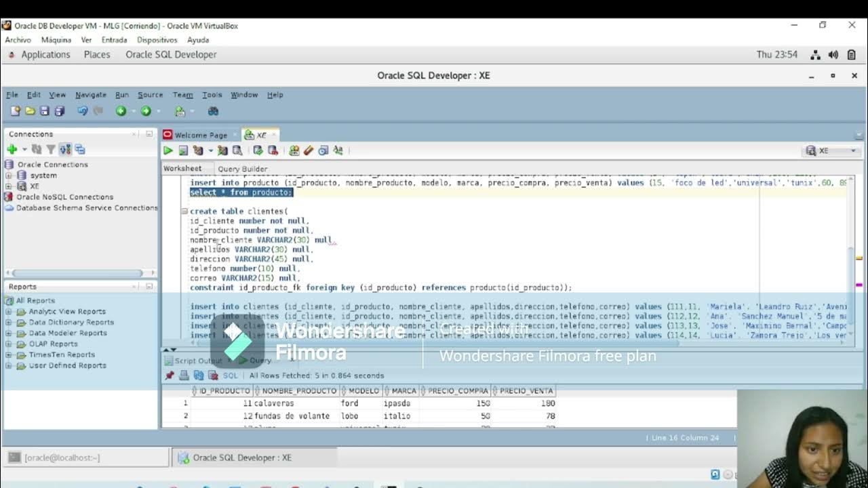Open the Places menu in the top bar
This screenshot has height=488, width=868.
point(97,54)
